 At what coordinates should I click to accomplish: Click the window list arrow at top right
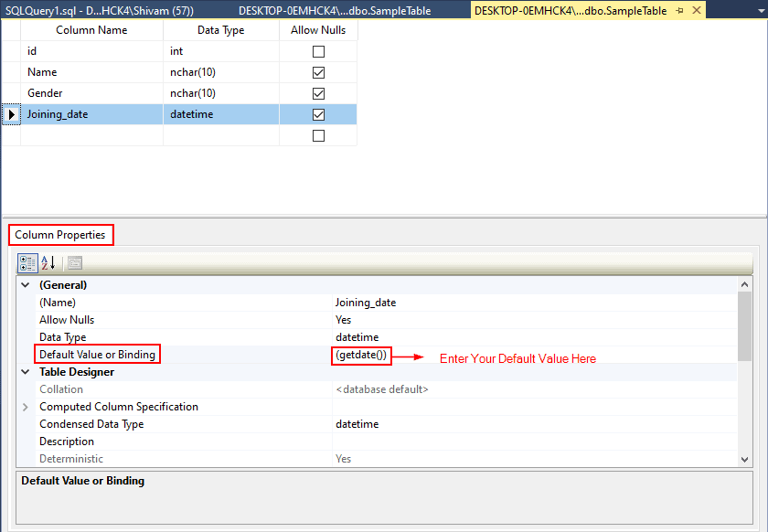(762, 11)
